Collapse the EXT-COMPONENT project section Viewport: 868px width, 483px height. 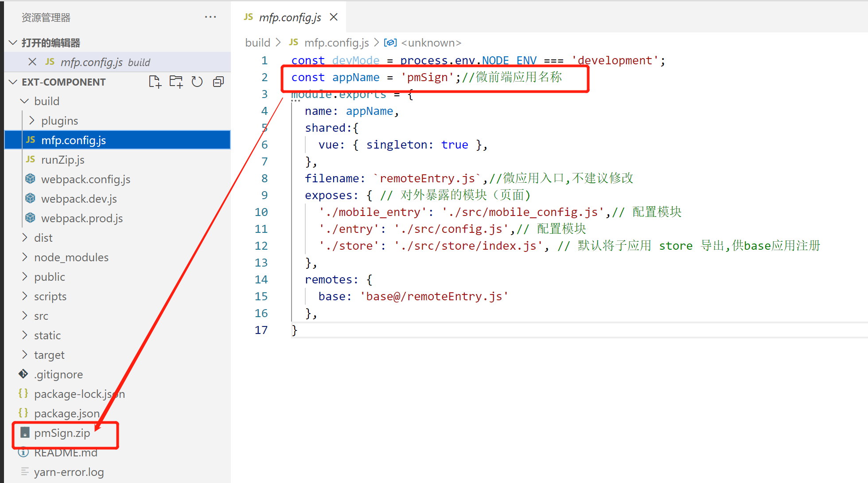tap(13, 82)
